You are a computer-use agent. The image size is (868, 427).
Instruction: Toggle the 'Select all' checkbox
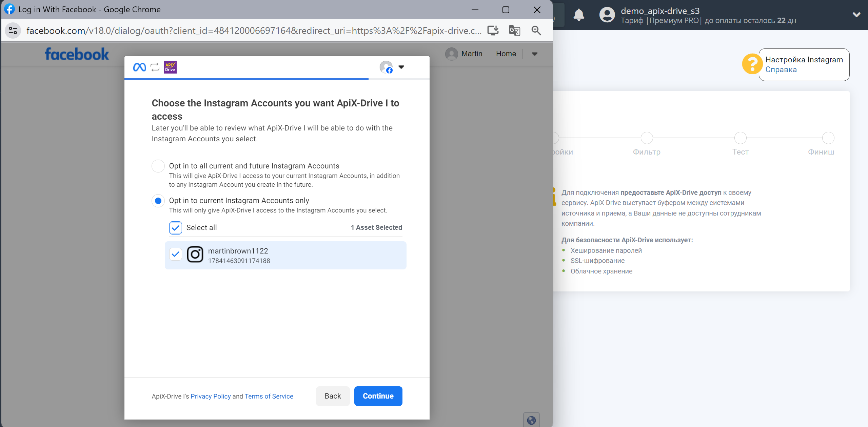[x=176, y=227]
